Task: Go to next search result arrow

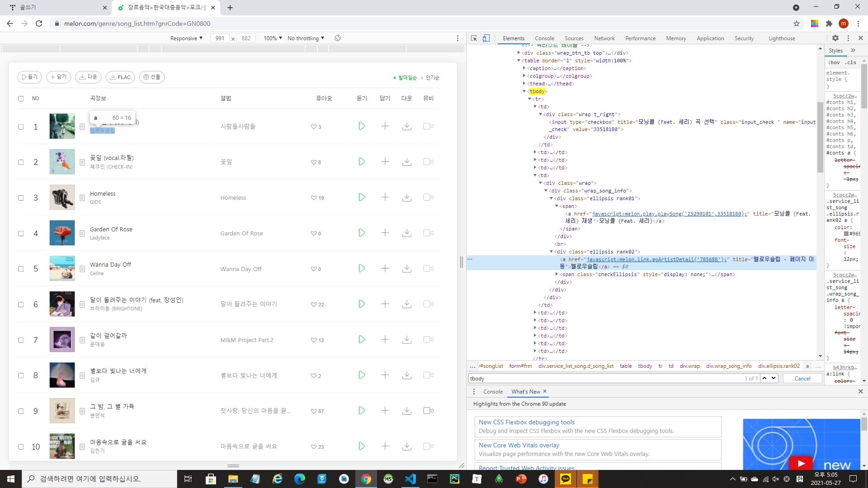Action: (774, 378)
